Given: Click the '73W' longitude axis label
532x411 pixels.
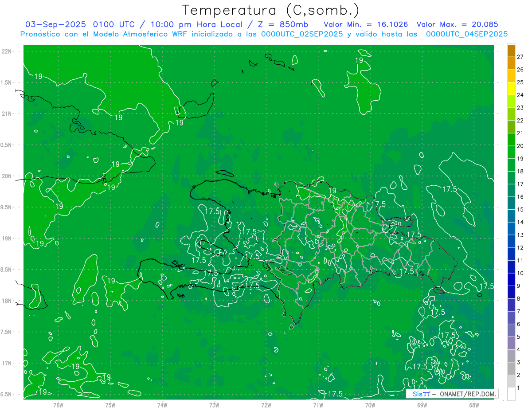Looking at the screenshot, I should coord(214,405).
